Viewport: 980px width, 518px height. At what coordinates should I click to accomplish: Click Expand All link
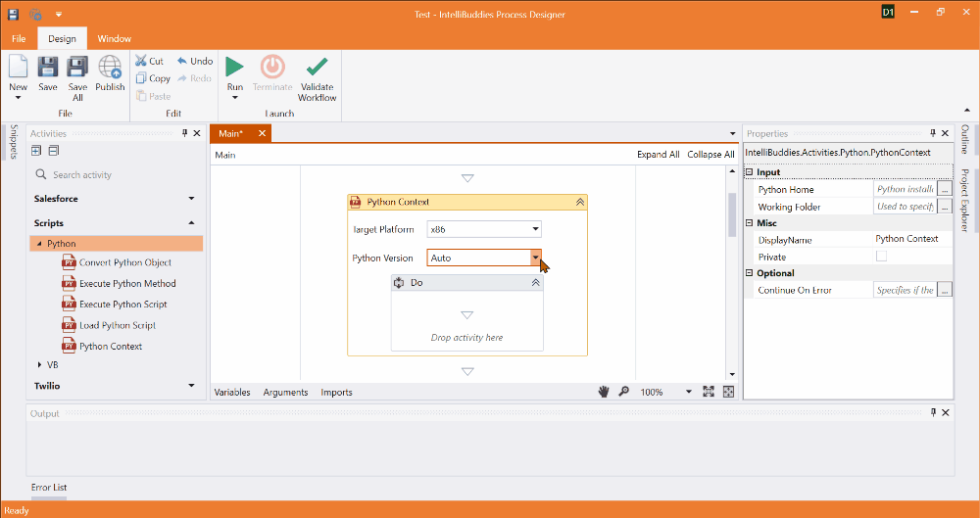click(x=659, y=155)
